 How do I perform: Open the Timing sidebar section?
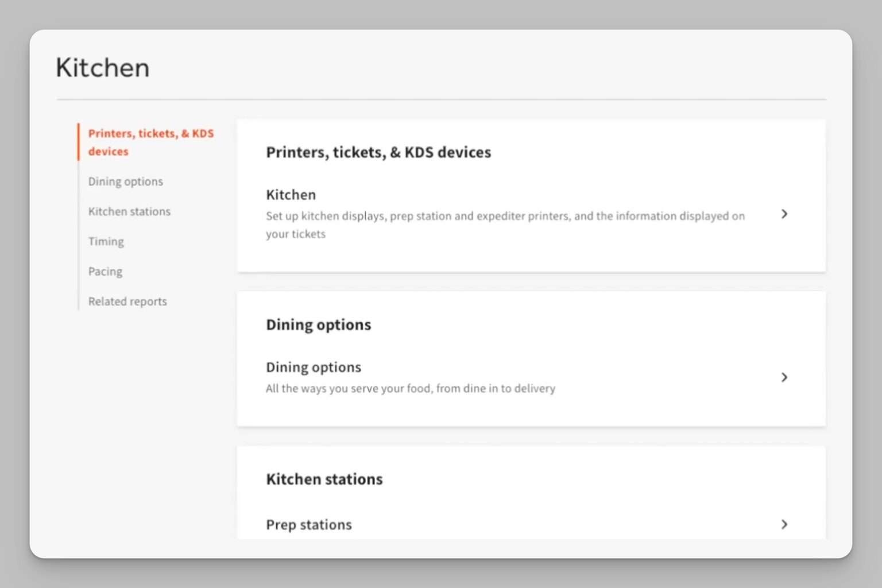click(x=106, y=241)
